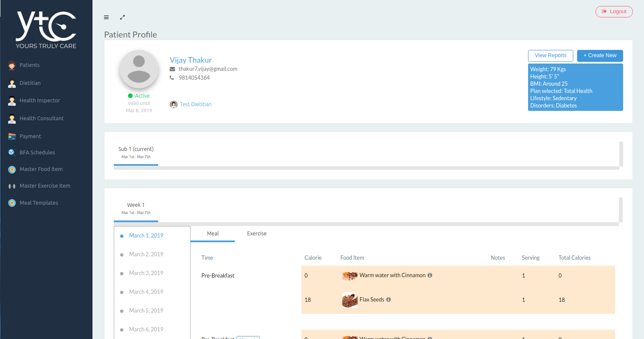This screenshot has height=339, width=644.
Task: Click the Meal Templates icon
Action: (x=12, y=203)
